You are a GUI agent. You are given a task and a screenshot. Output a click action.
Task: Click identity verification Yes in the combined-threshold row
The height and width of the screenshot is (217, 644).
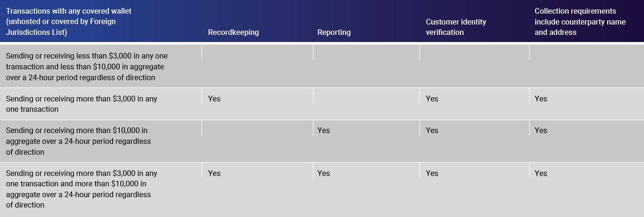(x=432, y=173)
